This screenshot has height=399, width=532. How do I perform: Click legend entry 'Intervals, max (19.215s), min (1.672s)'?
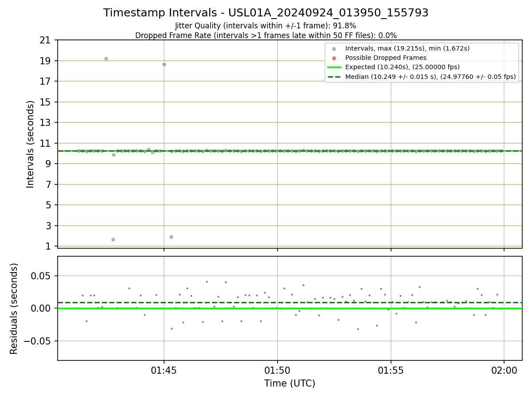coord(407,48)
